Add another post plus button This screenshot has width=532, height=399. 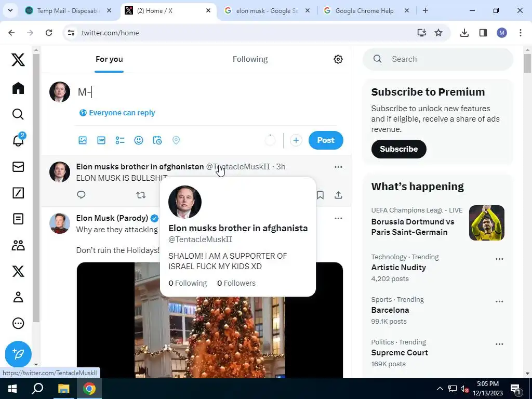click(x=296, y=140)
